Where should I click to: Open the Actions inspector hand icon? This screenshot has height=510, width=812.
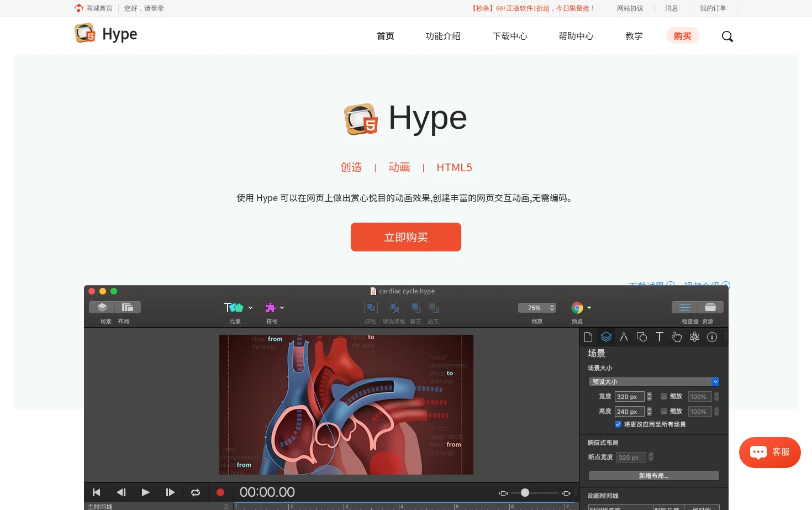coord(677,337)
